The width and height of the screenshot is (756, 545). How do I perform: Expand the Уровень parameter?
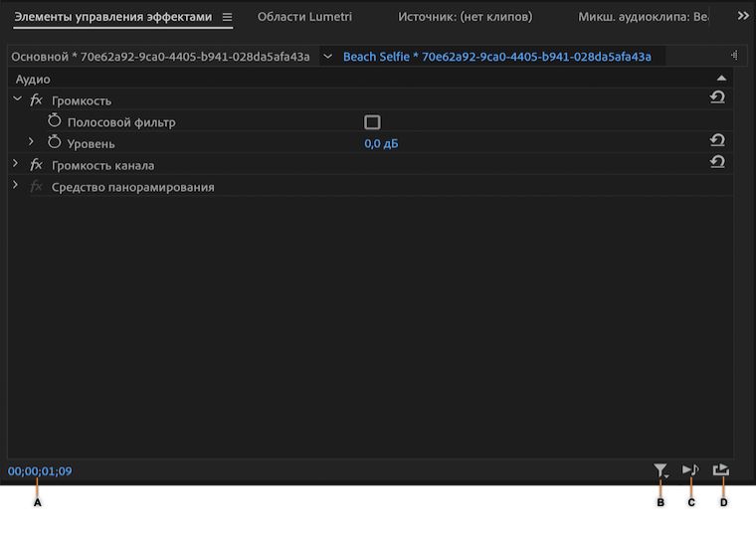click(31, 141)
